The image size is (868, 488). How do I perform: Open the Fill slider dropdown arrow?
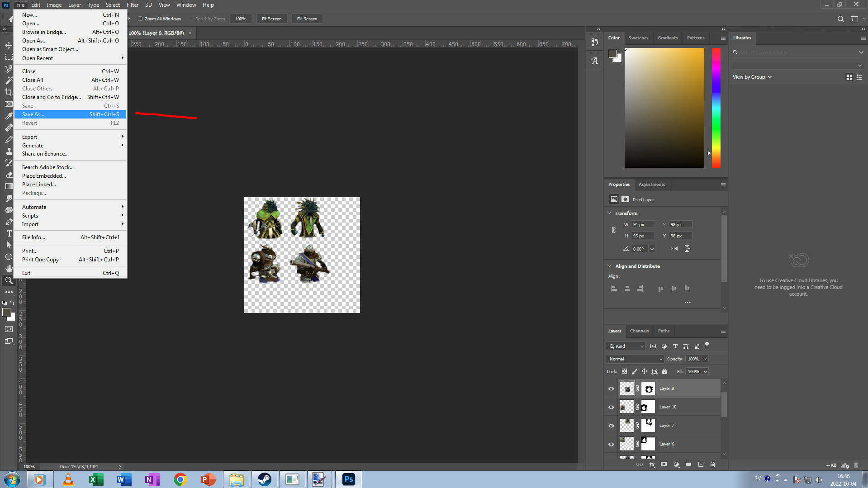pyautogui.click(x=705, y=372)
